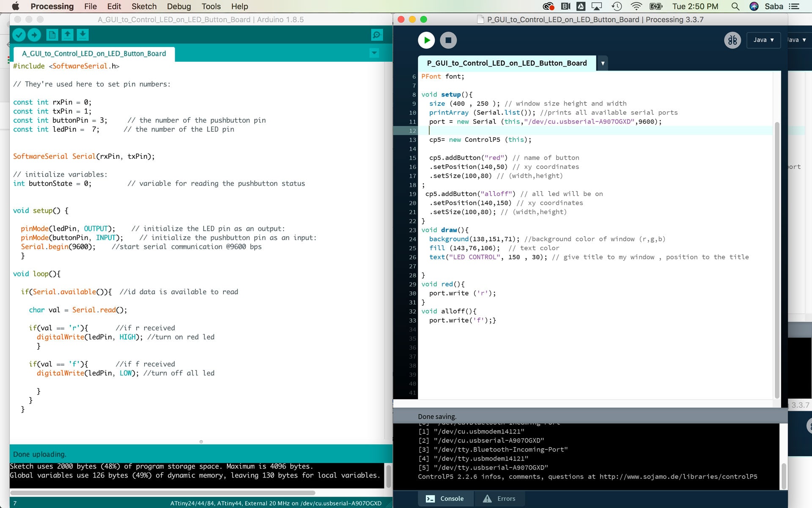Stop the Processing sketch
Image resolution: width=812 pixels, height=508 pixels.
coord(448,40)
